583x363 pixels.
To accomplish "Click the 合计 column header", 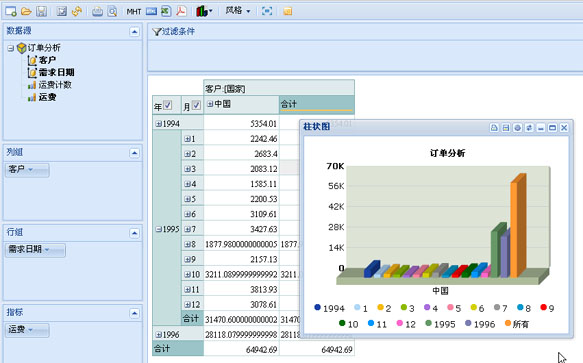I will (x=316, y=105).
